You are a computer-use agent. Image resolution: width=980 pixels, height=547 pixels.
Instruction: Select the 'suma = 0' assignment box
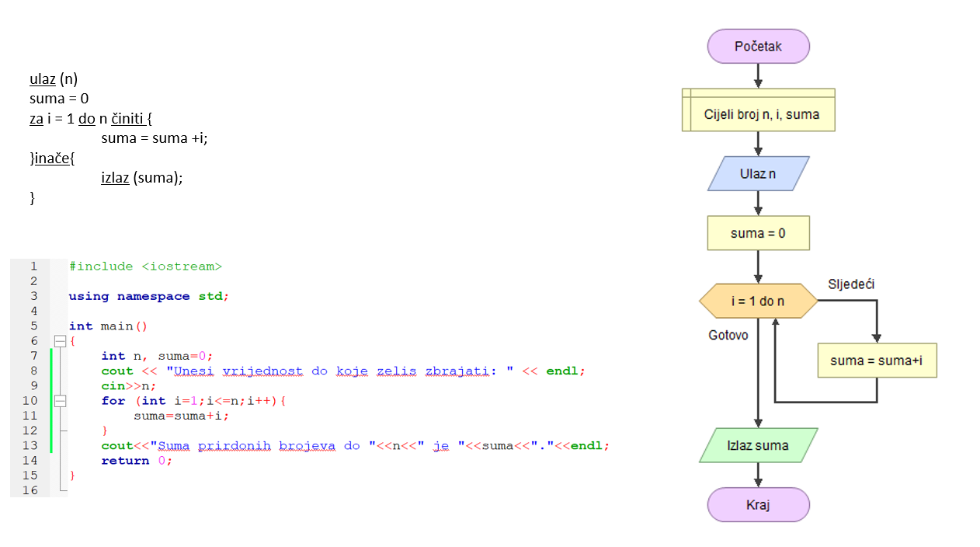point(758,233)
